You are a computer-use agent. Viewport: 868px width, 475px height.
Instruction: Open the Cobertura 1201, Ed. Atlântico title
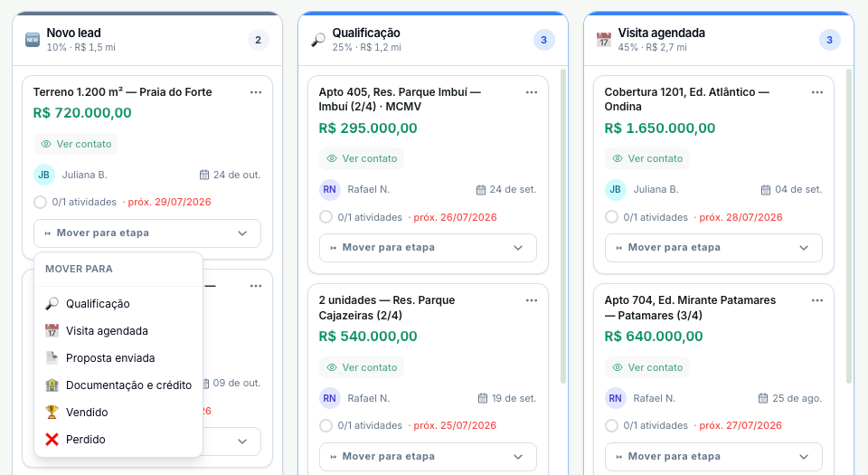click(687, 100)
